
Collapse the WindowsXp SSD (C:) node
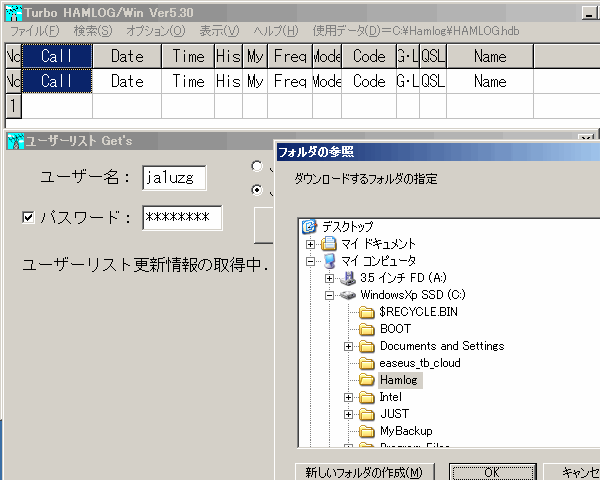[x=329, y=296]
